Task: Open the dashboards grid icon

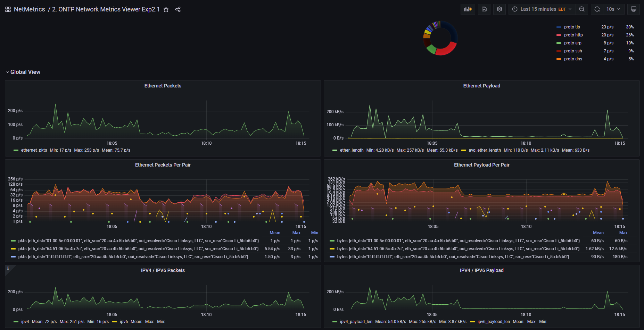Action: click(x=8, y=9)
